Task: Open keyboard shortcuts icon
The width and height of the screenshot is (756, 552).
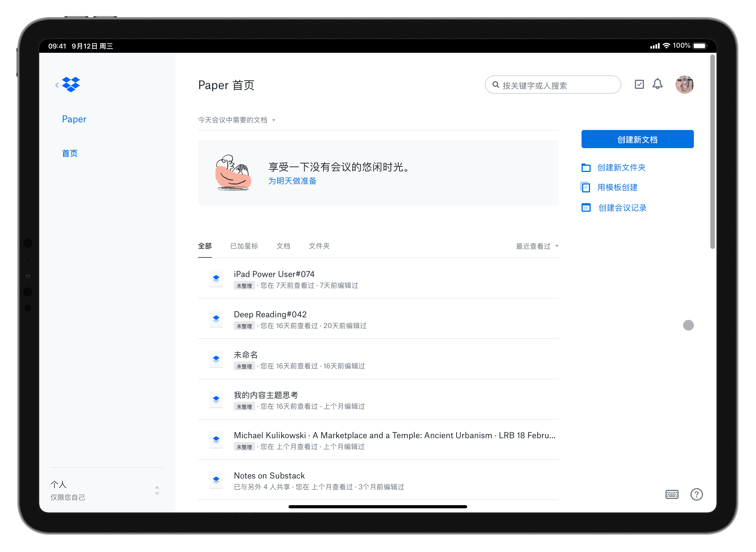Action: tap(672, 494)
